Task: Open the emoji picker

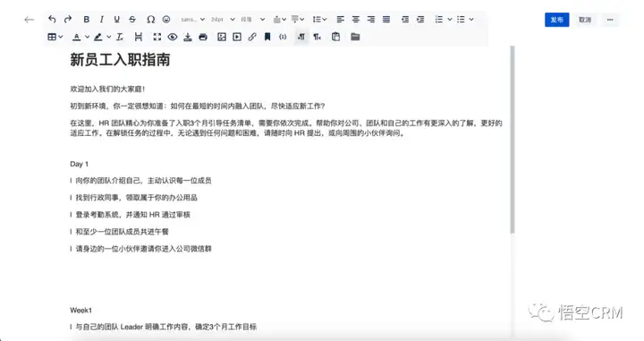Action: coord(166,20)
